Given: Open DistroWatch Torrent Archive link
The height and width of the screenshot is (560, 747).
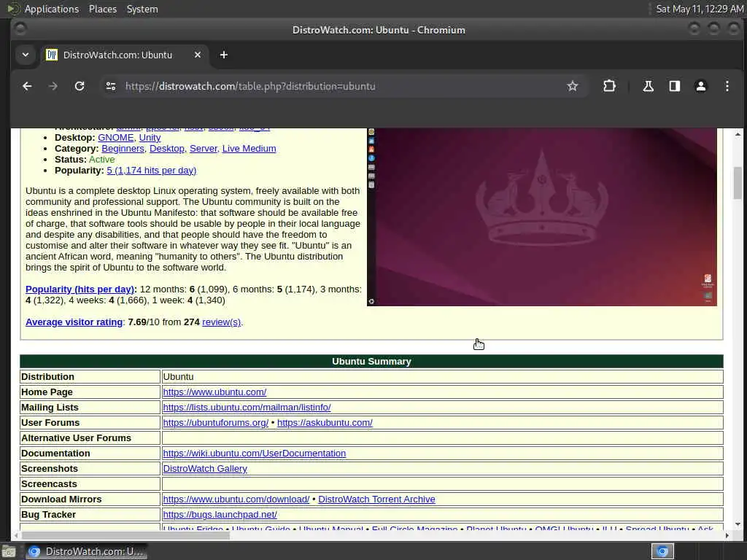Looking at the screenshot, I should point(376,499).
